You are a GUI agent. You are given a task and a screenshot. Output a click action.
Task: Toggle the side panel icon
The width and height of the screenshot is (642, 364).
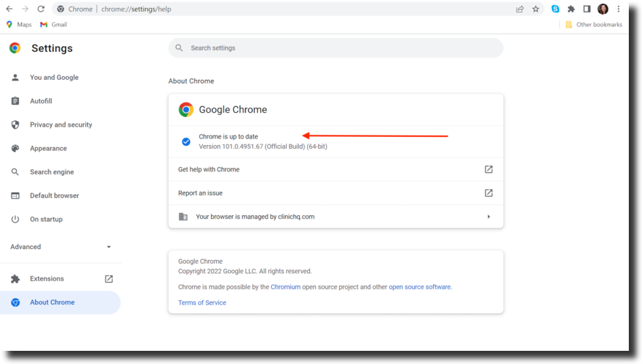coord(586,10)
